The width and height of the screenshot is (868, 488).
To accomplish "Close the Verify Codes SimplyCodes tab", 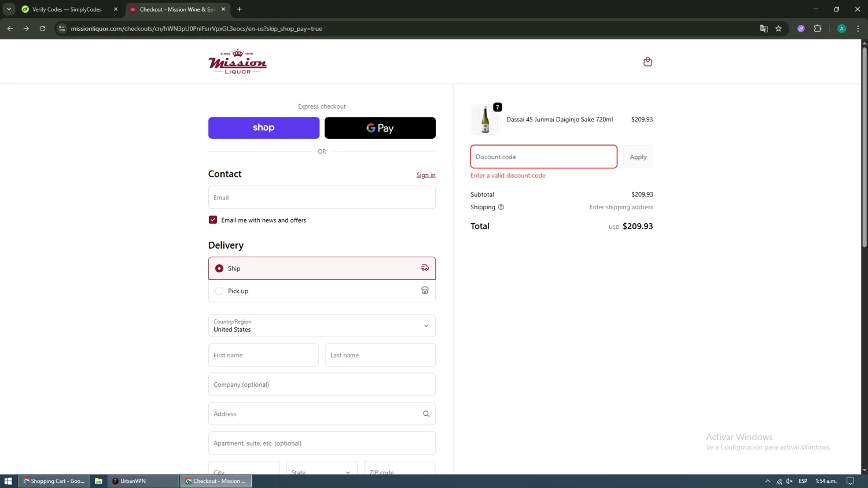I will click(116, 9).
